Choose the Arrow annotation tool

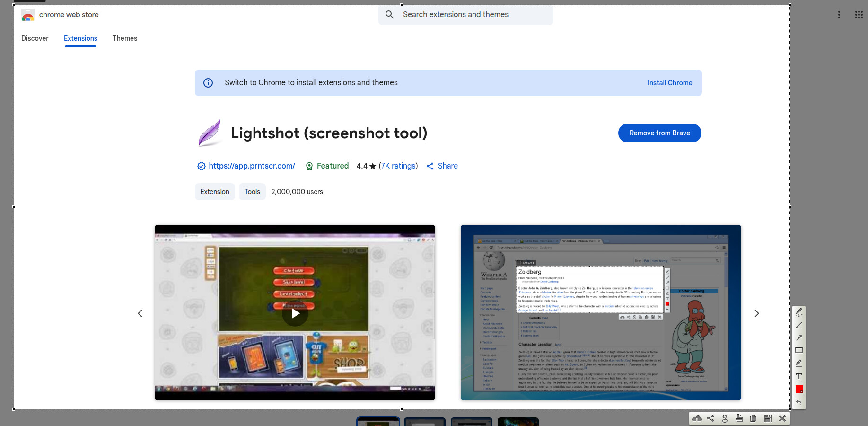pos(799,337)
